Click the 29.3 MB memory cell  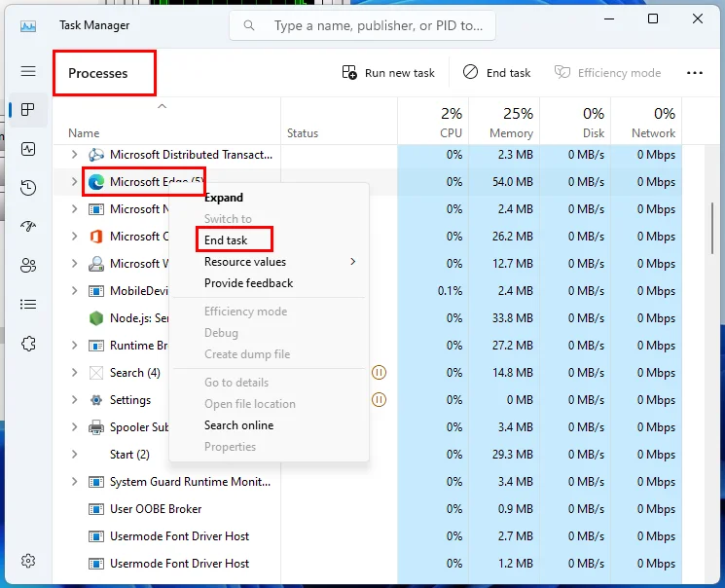point(504,455)
